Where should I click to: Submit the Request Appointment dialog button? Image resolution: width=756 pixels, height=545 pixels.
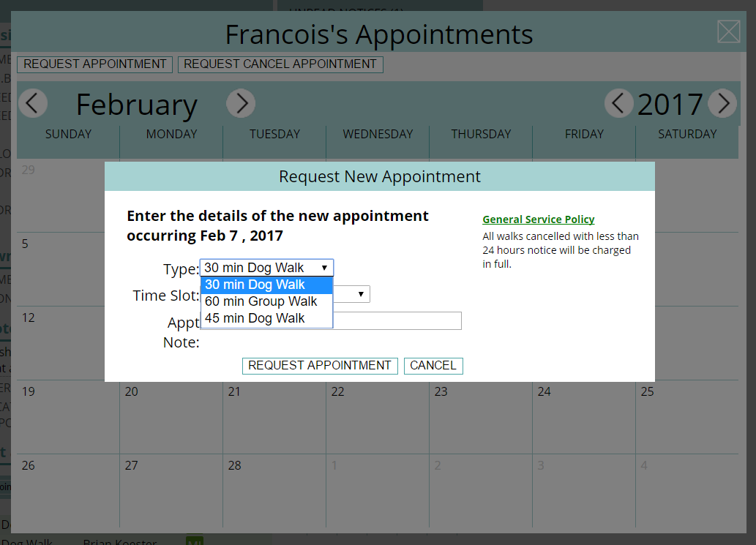pos(320,366)
